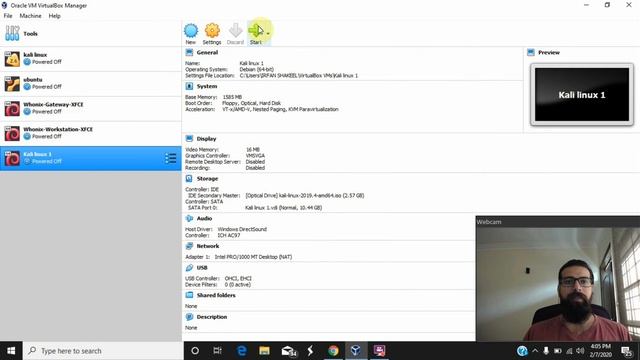Image resolution: width=640 pixels, height=360 pixels.
Task: Open the Machine menu
Action: (30, 16)
